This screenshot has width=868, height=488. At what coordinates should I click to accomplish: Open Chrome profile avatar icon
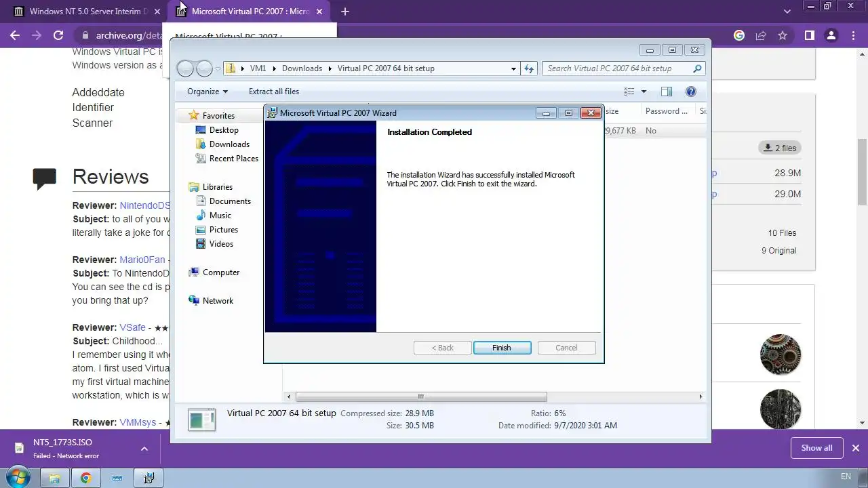pyautogui.click(x=831, y=35)
